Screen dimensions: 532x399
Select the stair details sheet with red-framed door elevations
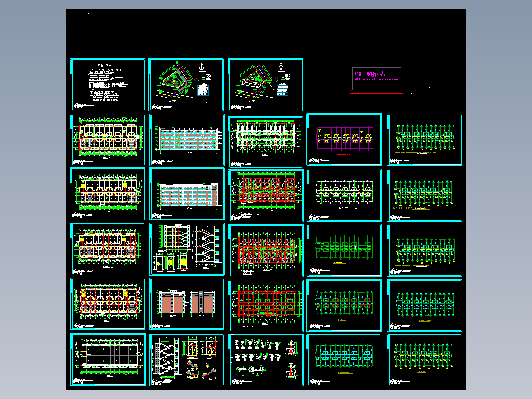pos(187,359)
